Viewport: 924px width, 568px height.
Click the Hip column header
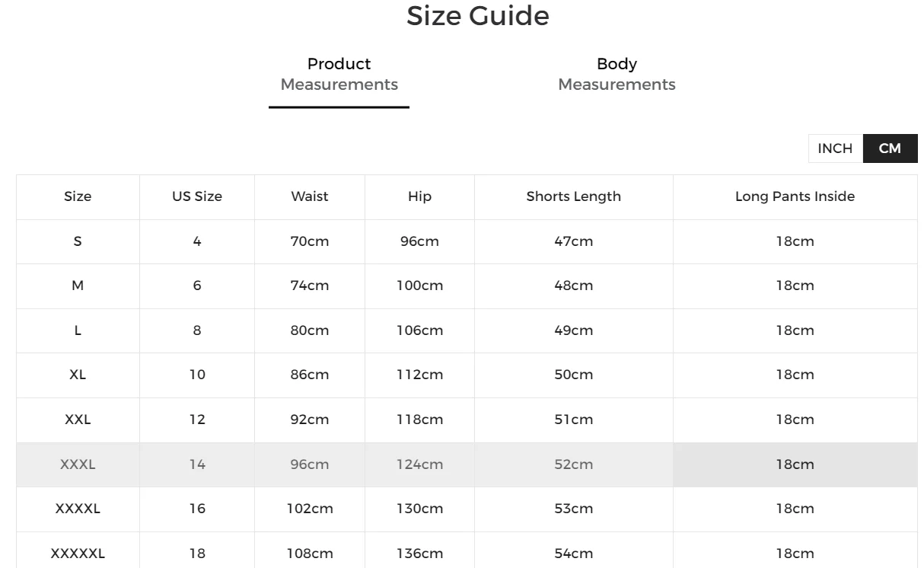click(x=419, y=196)
